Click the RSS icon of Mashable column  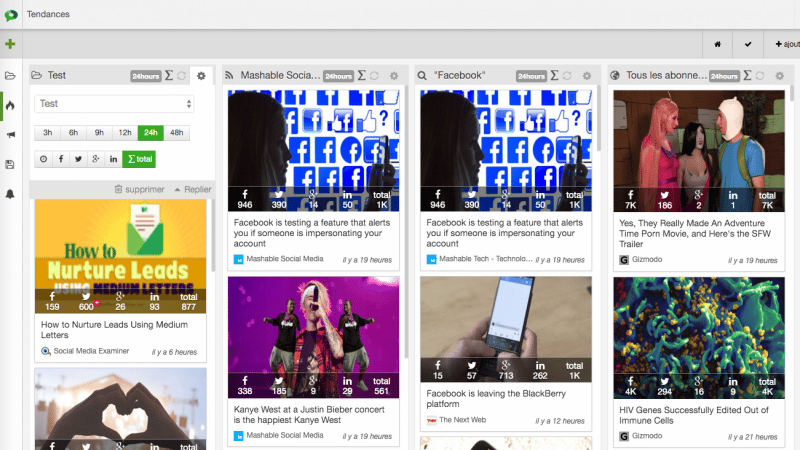point(230,76)
